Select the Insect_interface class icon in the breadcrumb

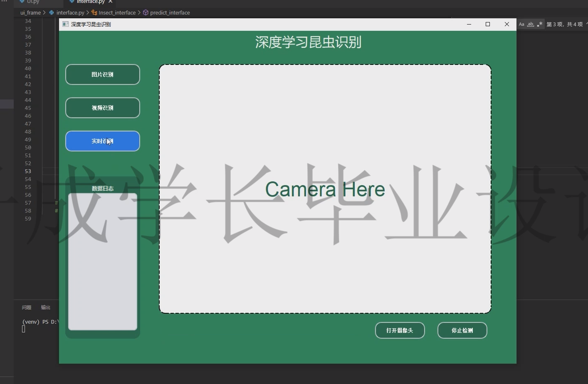[94, 12]
